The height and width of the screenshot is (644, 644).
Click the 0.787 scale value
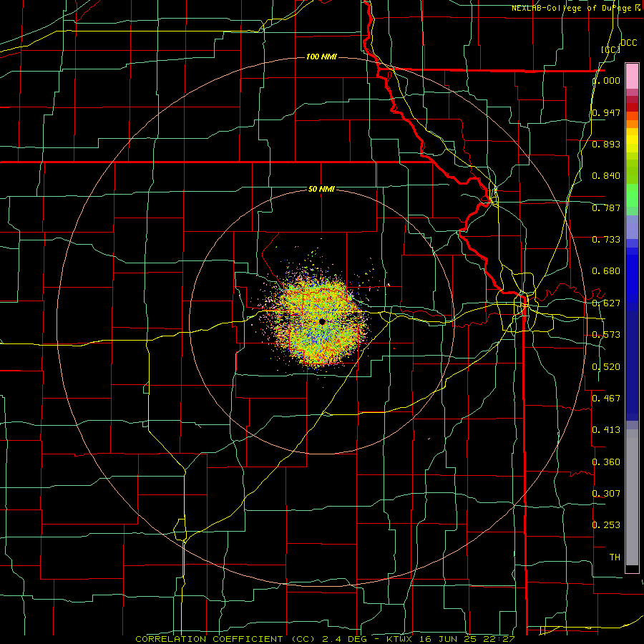[606, 208]
